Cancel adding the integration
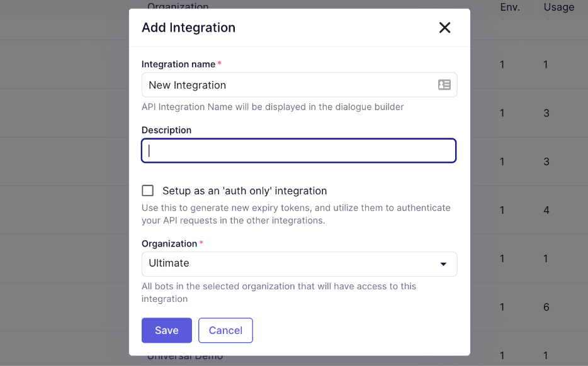 pyautogui.click(x=225, y=330)
